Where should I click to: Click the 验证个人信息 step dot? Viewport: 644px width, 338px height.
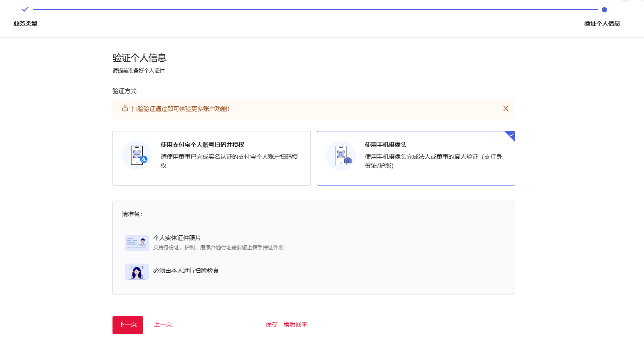(604, 10)
